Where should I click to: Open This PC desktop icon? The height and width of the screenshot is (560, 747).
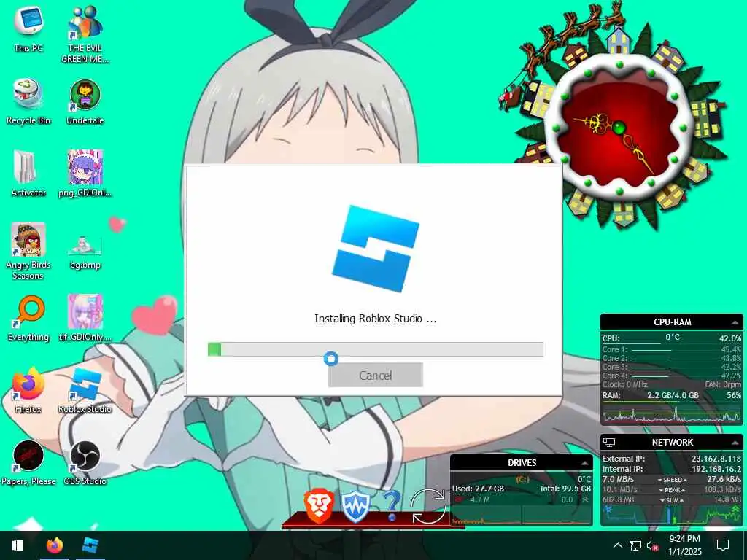click(28, 29)
